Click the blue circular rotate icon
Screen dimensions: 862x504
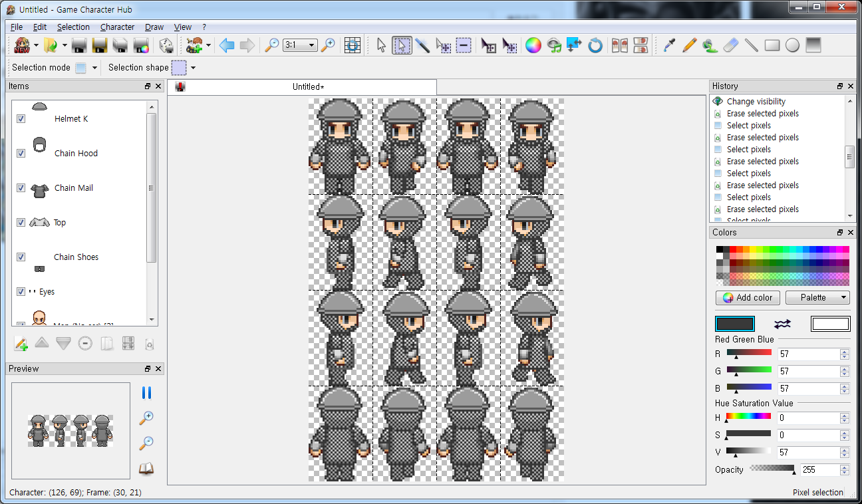pyautogui.click(x=595, y=45)
